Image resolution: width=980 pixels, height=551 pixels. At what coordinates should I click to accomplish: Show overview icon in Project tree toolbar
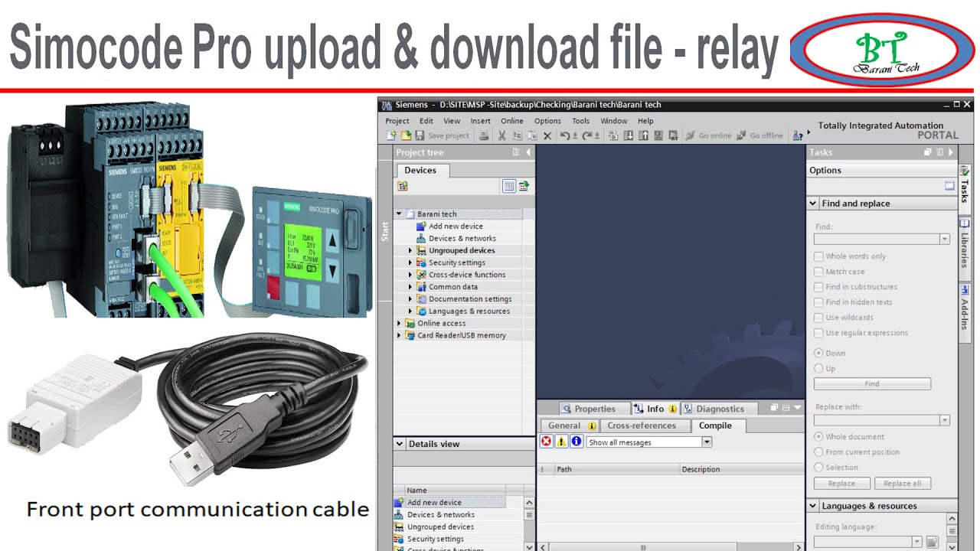click(509, 186)
